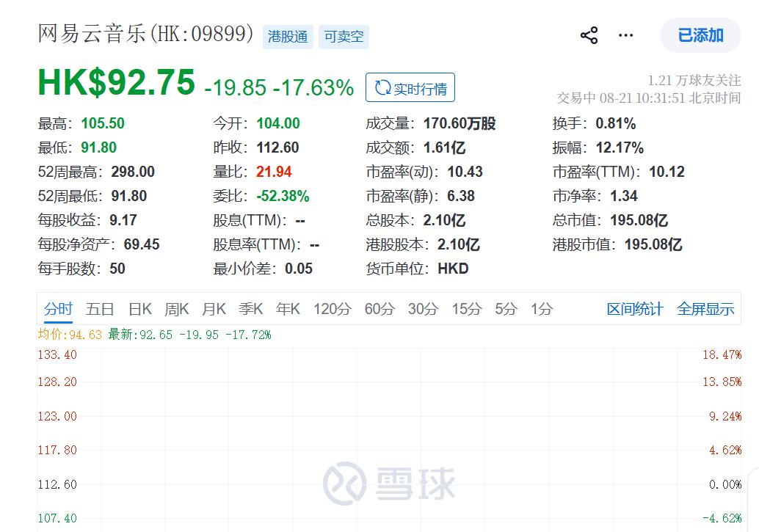The width and height of the screenshot is (759, 532).
Task: Switch to the 五日 chart tab
Action: click(100, 309)
